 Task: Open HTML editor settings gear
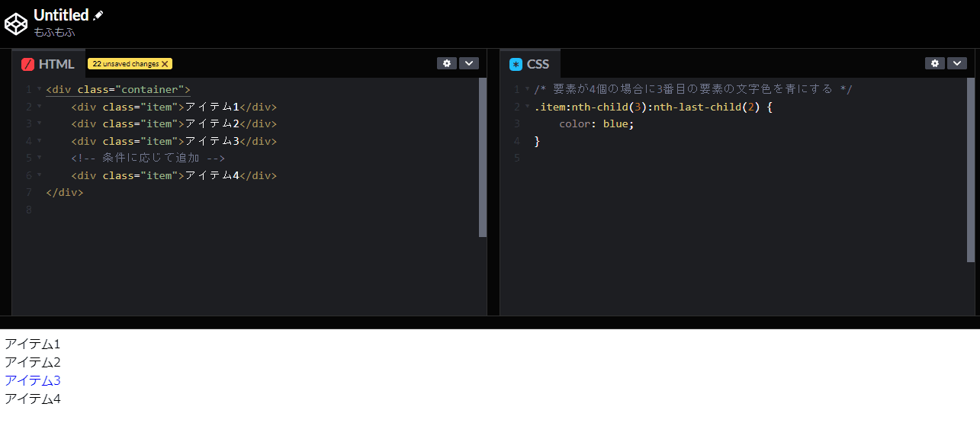pos(446,63)
